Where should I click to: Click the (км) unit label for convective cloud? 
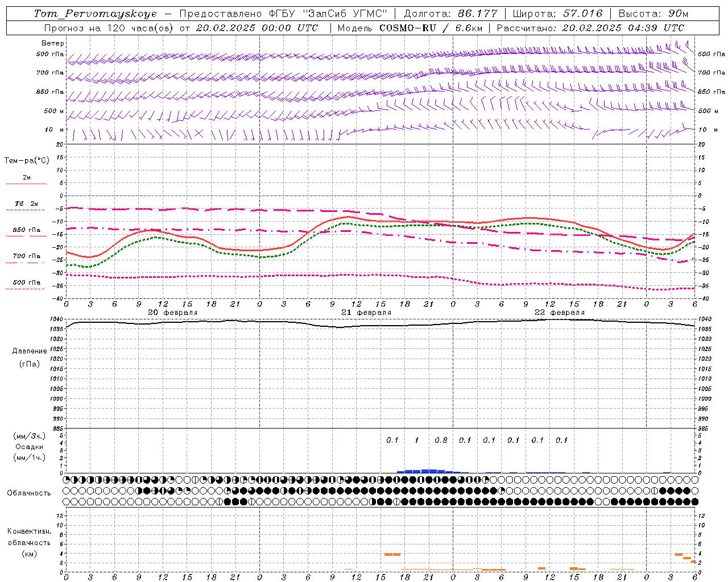pos(29,554)
